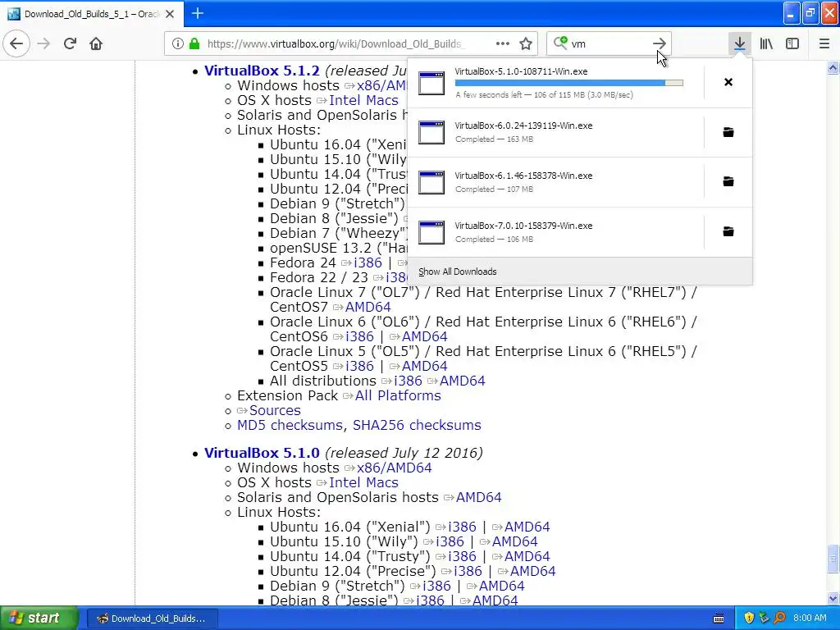Open SHA256 checksums link
840x630 pixels.
pyautogui.click(x=417, y=426)
